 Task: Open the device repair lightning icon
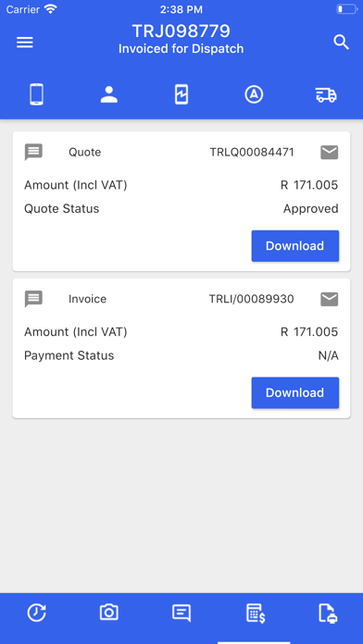coord(181,94)
